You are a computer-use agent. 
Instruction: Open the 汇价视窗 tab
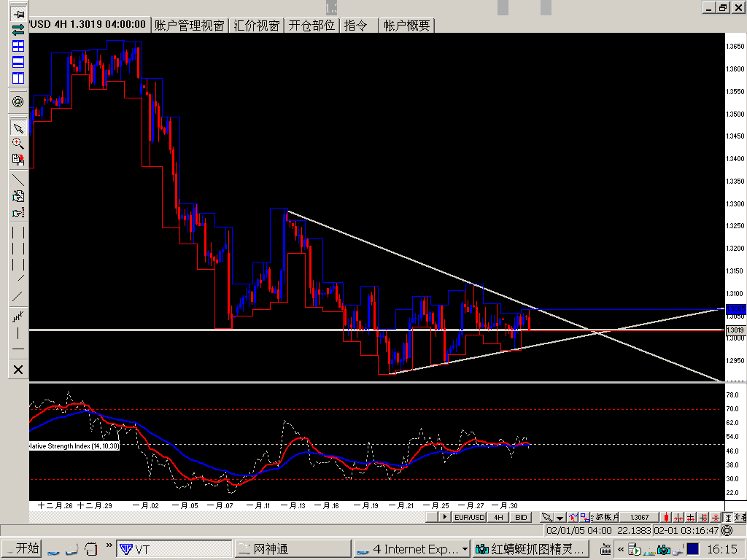[x=256, y=26]
